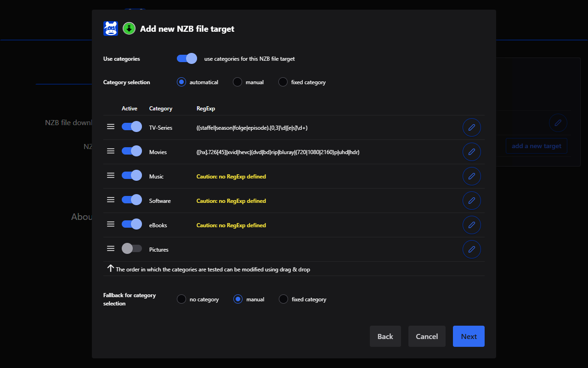
Task: Click add a new target in the background
Action: (x=536, y=146)
